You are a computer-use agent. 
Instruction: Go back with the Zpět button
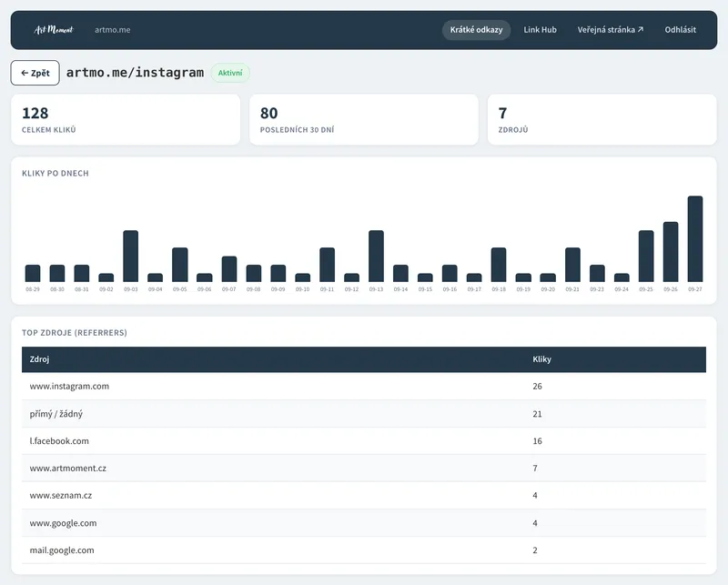pyautogui.click(x=35, y=73)
